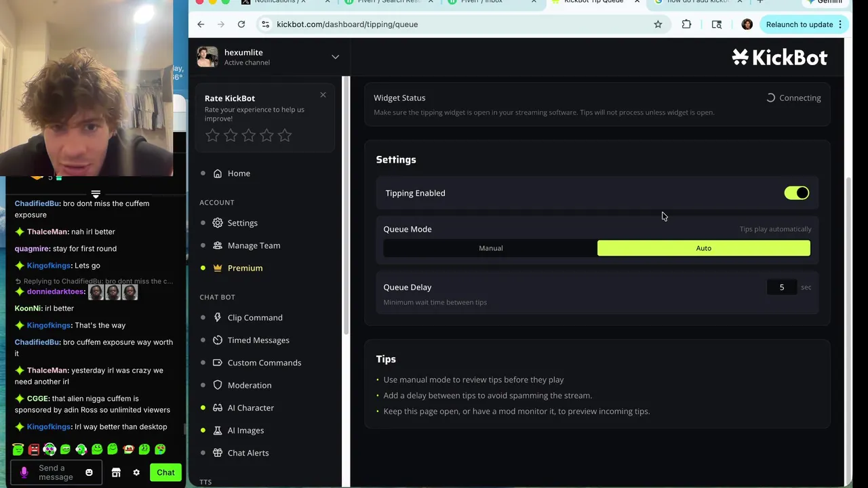868x488 pixels.
Task: Switch to the 'how do I add kickbot' tab
Action: (x=698, y=2)
